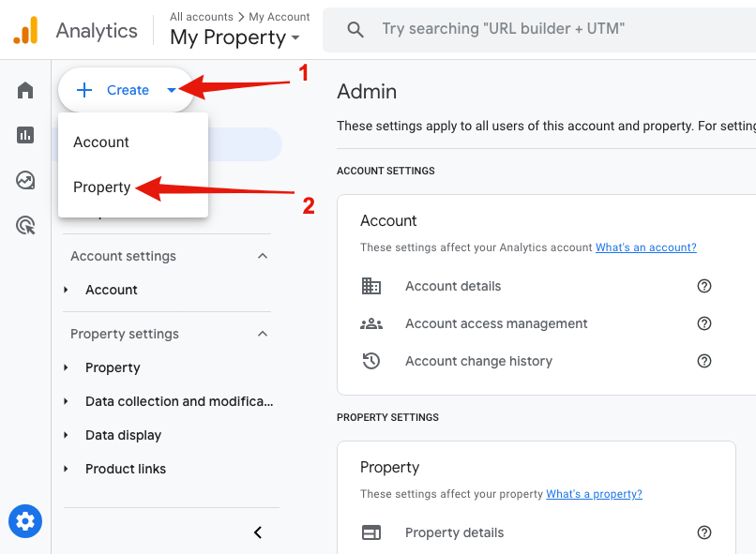Open Account access management row

[537, 323]
